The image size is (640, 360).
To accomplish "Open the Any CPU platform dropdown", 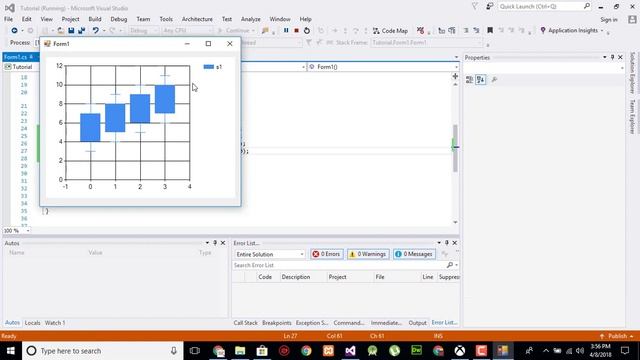I will point(187,31).
